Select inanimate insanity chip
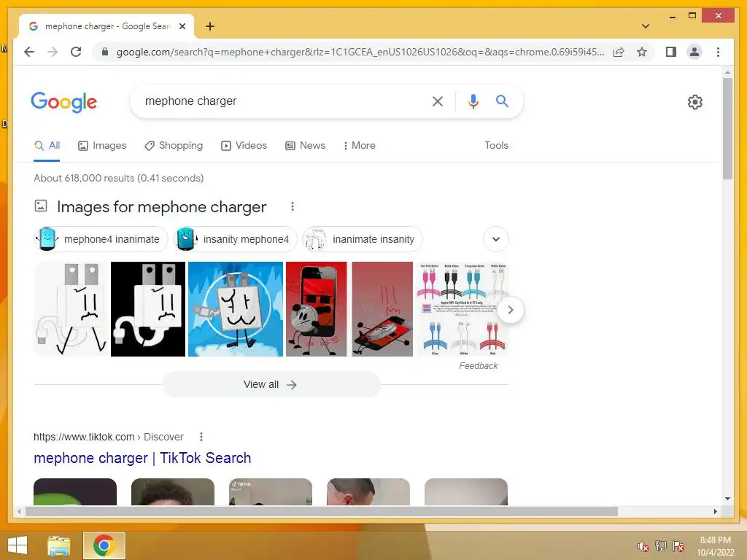747x560 pixels. pos(362,239)
